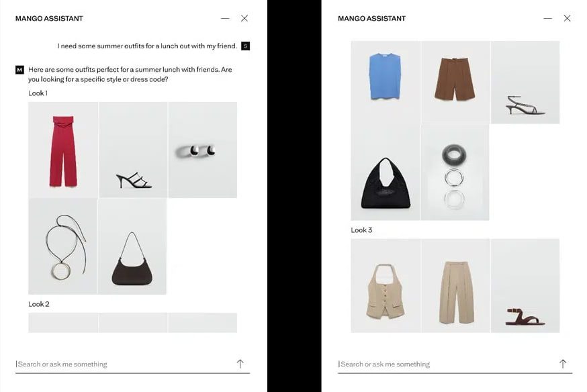587x392 pixels.
Task: Select the black kitten heel sandals
Action: coord(525,83)
